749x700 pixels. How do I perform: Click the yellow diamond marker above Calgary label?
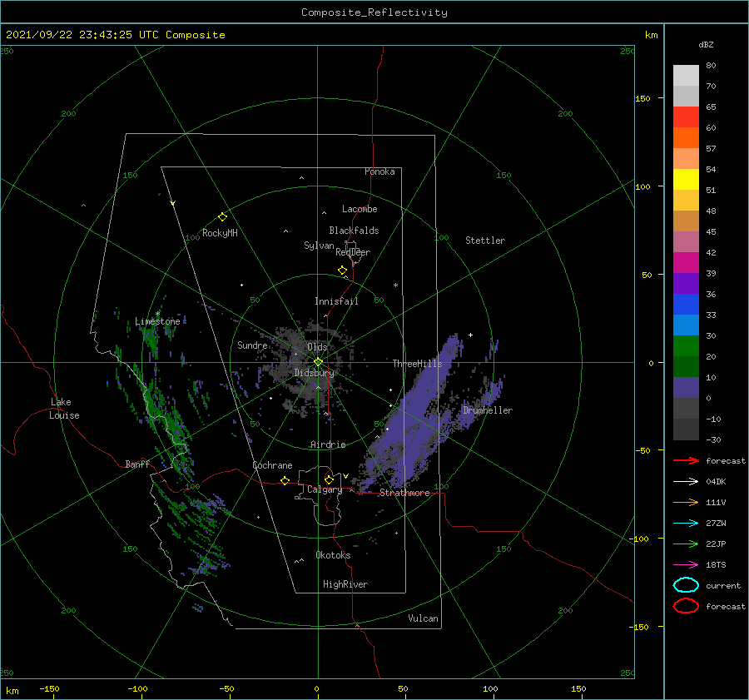(329, 479)
